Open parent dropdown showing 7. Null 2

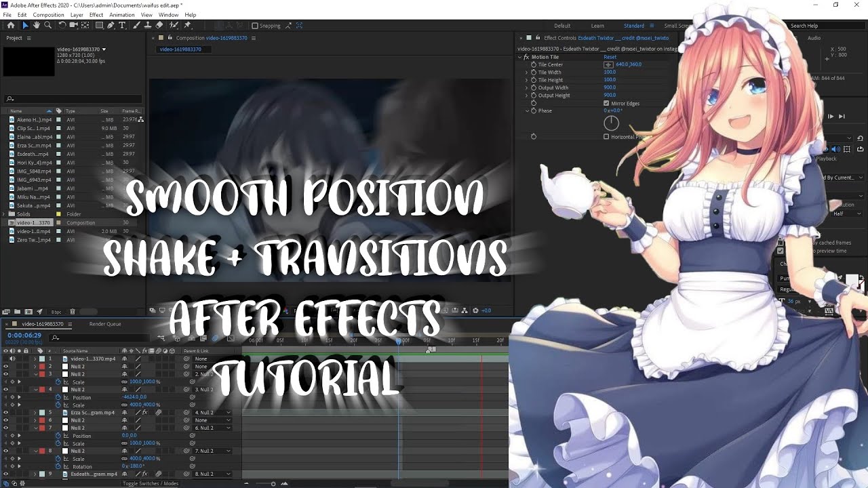(213, 451)
